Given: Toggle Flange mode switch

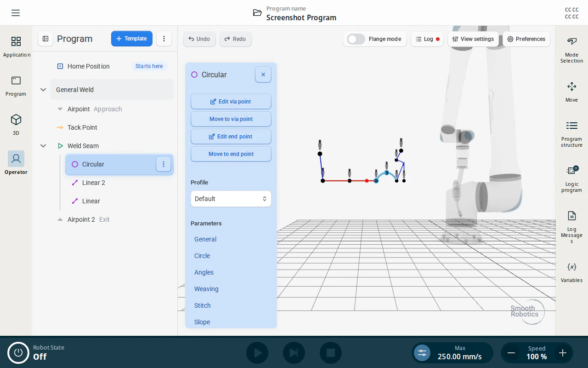Looking at the screenshot, I should tap(356, 39).
